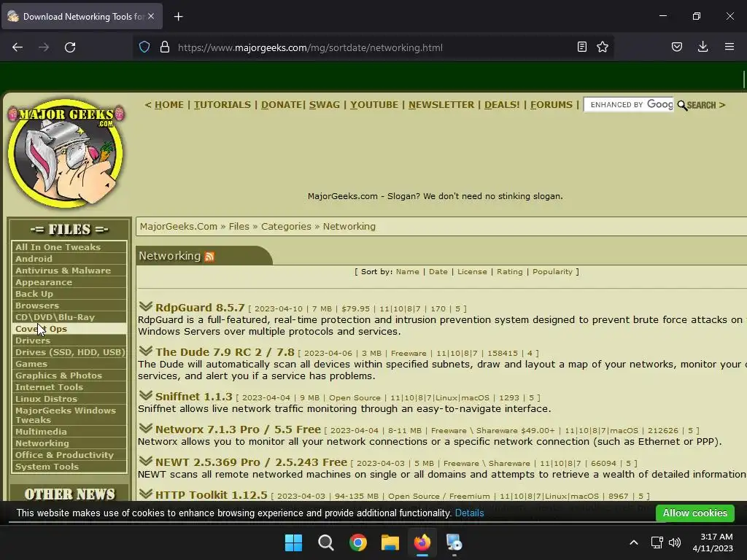The height and width of the screenshot is (560, 747).
Task: Open the Firefox downloads panel
Action: point(703,47)
